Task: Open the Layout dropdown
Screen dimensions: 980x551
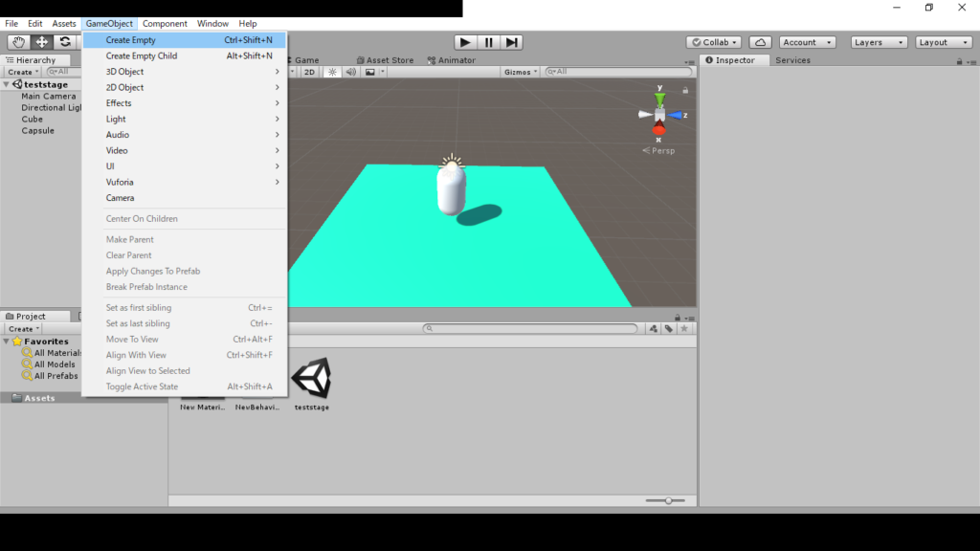Action: click(x=944, y=42)
